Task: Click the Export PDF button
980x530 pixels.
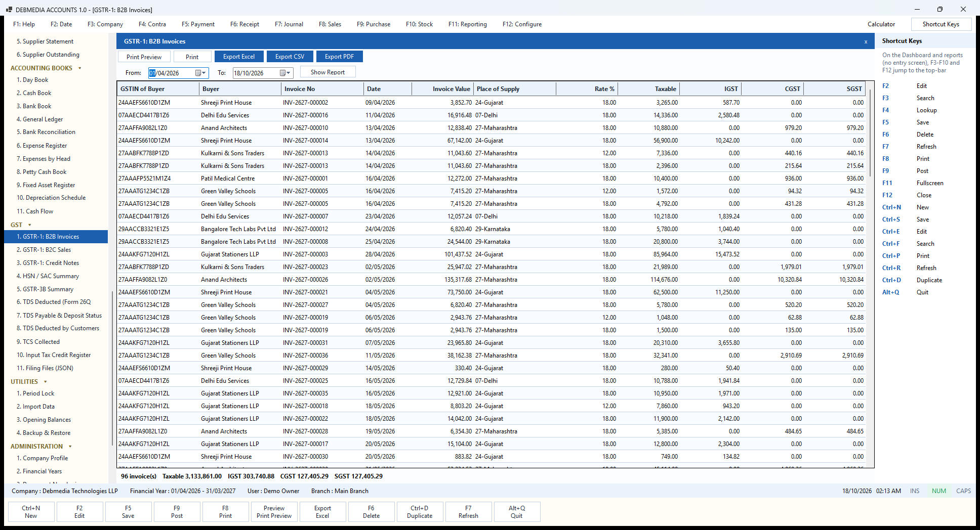Action: pyautogui.click(x=339, y=57)
